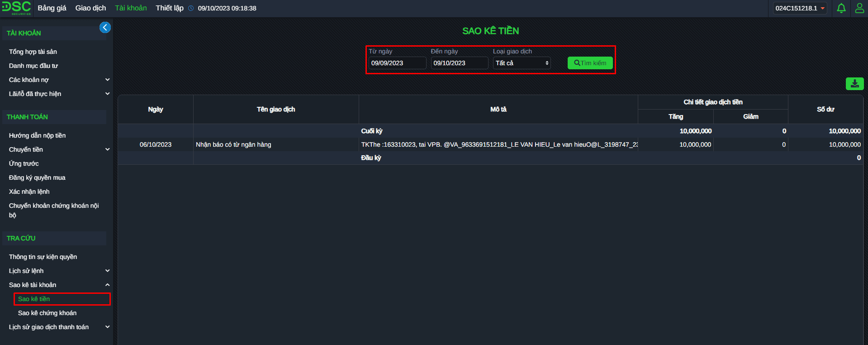
Task: Click the Từ ngày date field
Action: (x=397, y=63)
